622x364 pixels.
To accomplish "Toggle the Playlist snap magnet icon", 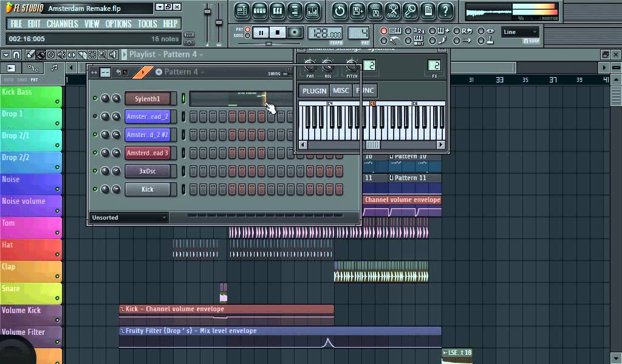I will tap(16, 54).
